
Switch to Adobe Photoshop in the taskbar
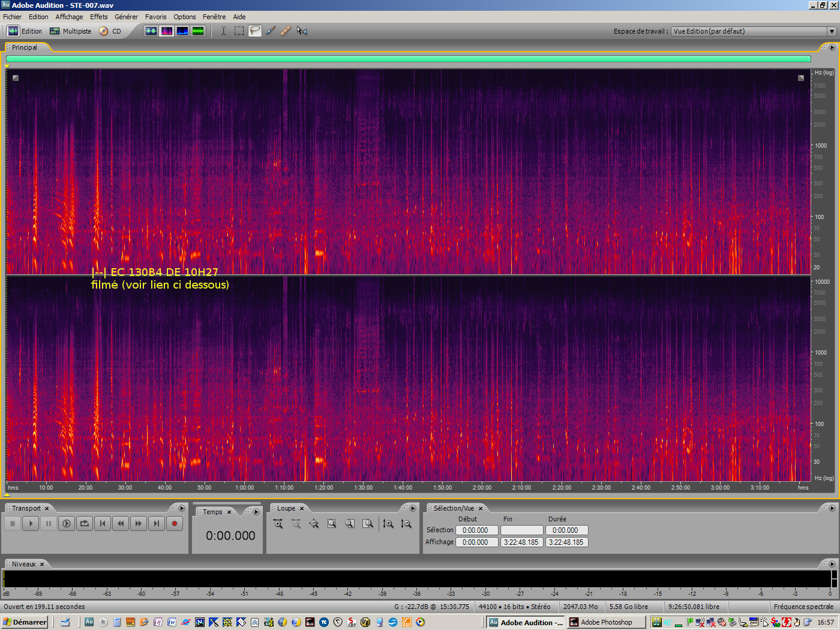(606, 622)
